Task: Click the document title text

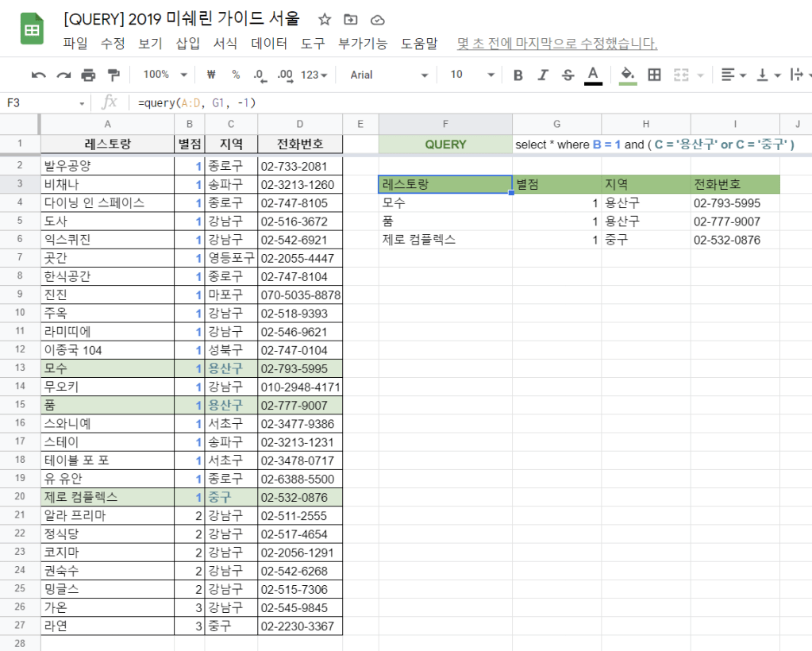Action: coord(182,18)
